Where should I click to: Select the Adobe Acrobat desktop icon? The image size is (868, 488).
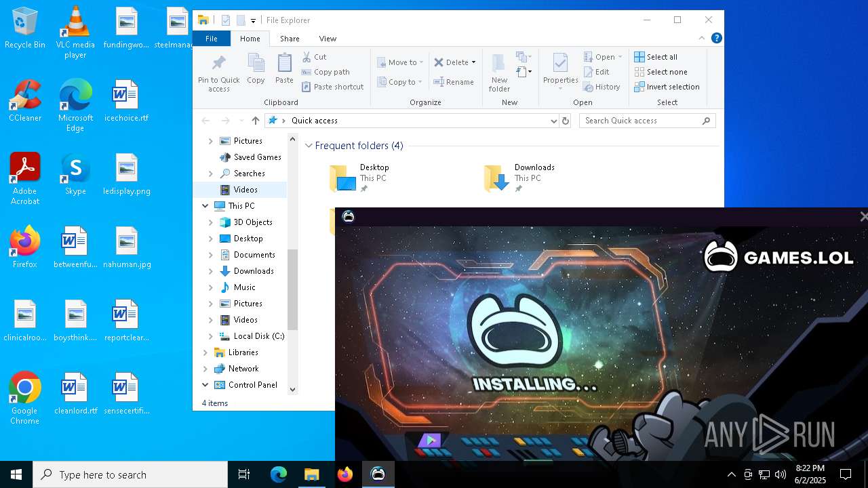(25, 179)
